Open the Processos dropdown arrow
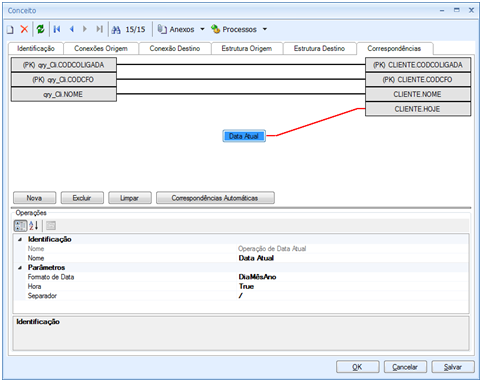This screenshot has height=382, width=482. 265,29
